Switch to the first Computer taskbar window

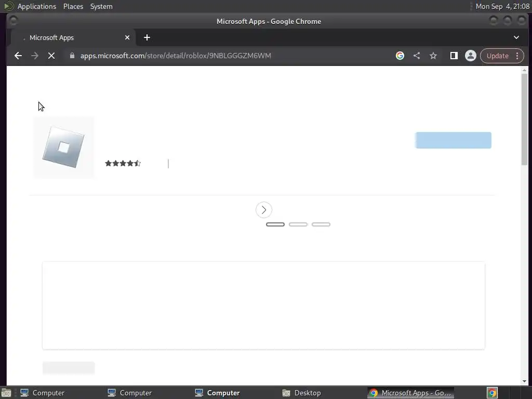[x=43, y=393]
